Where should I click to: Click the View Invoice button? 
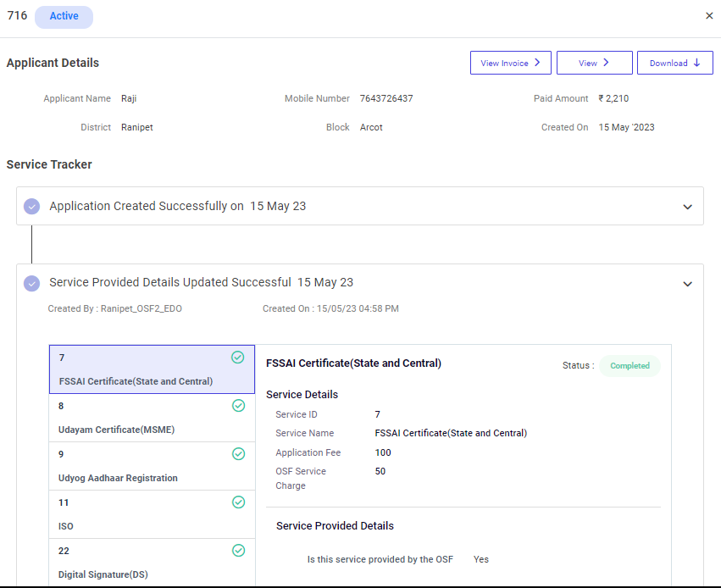point(510,63)
